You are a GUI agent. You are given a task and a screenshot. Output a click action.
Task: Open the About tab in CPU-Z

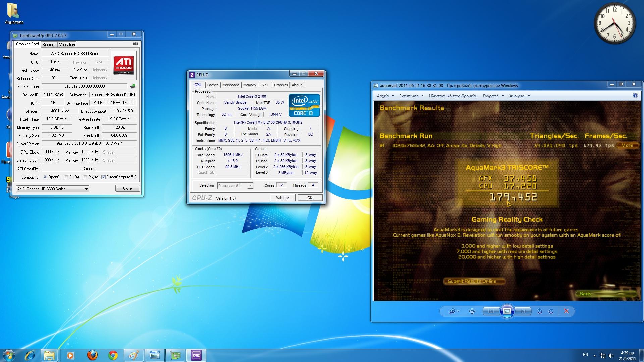pyautogui.click(x=297, y=85)
